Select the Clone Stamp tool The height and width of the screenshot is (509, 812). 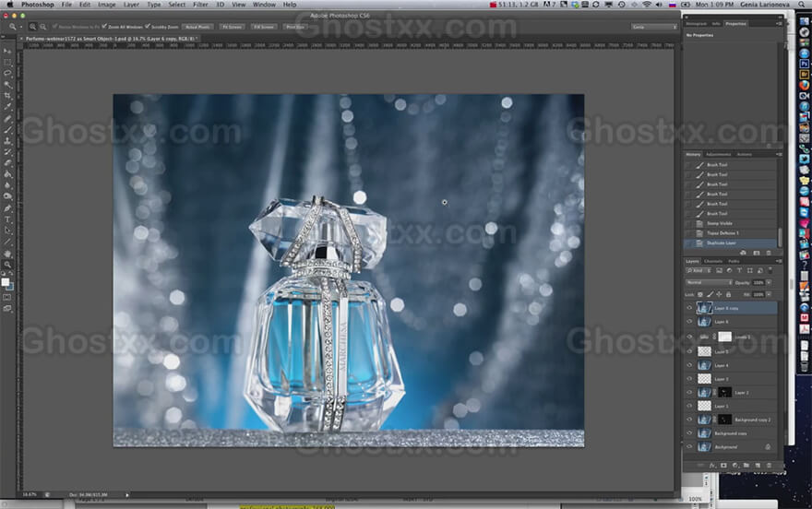coord(7,141)
